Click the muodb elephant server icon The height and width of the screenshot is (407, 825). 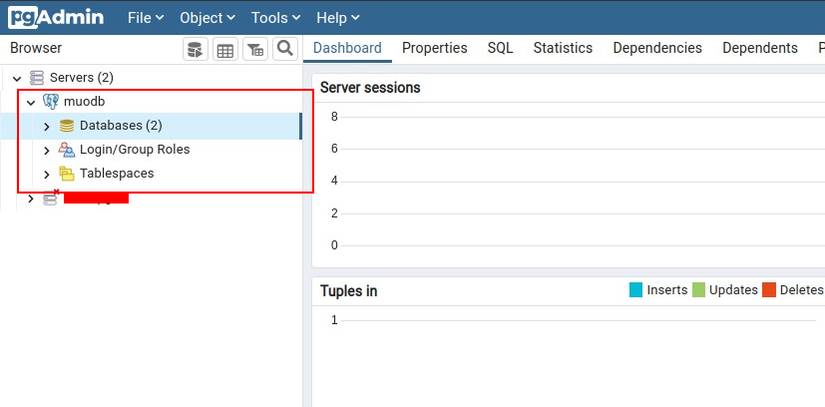[50, 101]
